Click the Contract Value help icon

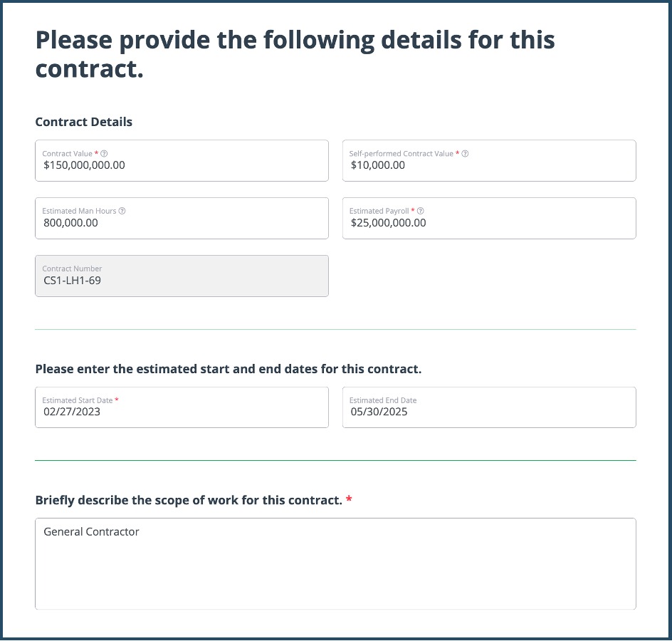[104, 154]
